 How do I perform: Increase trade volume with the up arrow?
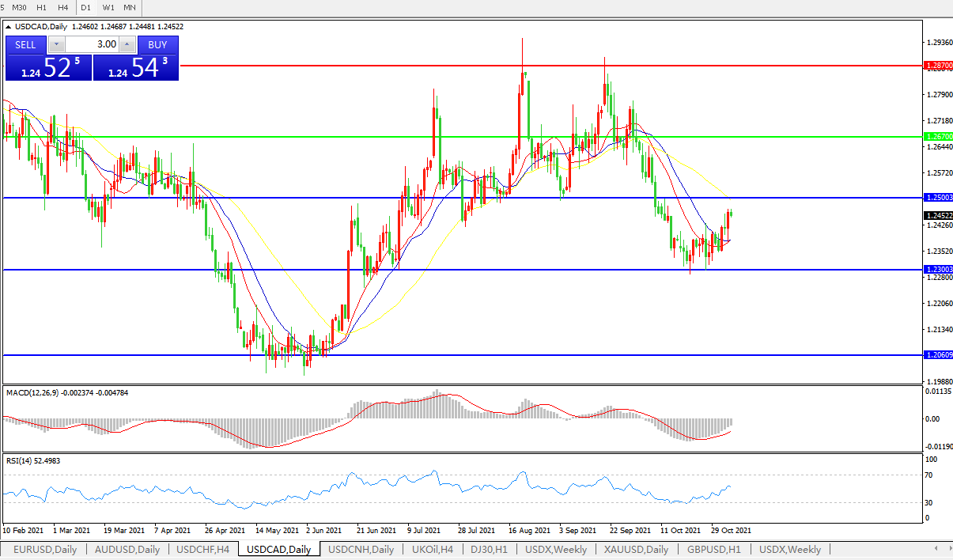click(x=127, y=44)
